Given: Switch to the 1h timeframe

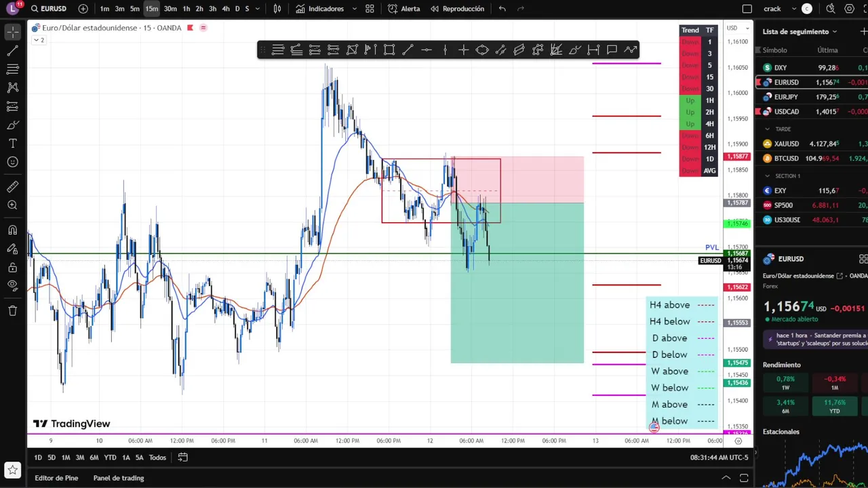Looking at the screenshot, I should point(186,9).
